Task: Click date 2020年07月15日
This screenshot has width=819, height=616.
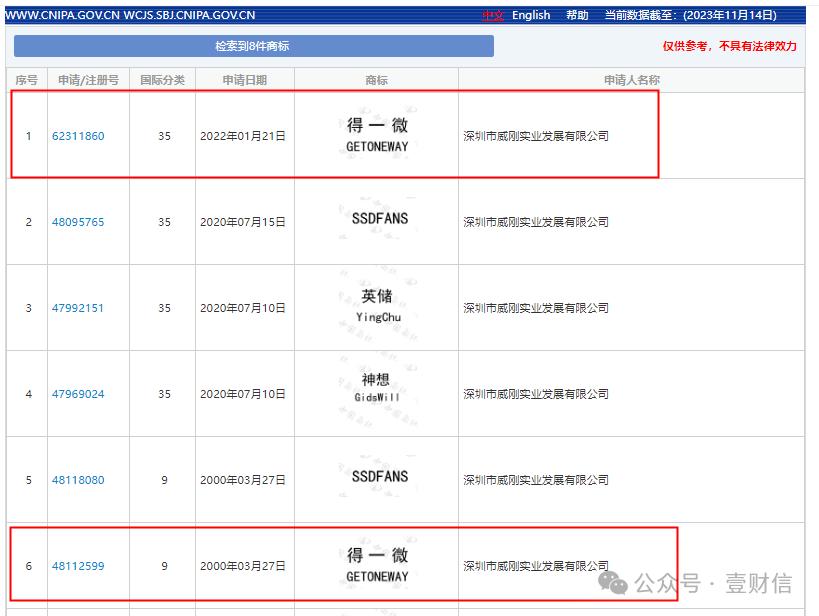Action: pyautogui.click(x=243, y=222)
